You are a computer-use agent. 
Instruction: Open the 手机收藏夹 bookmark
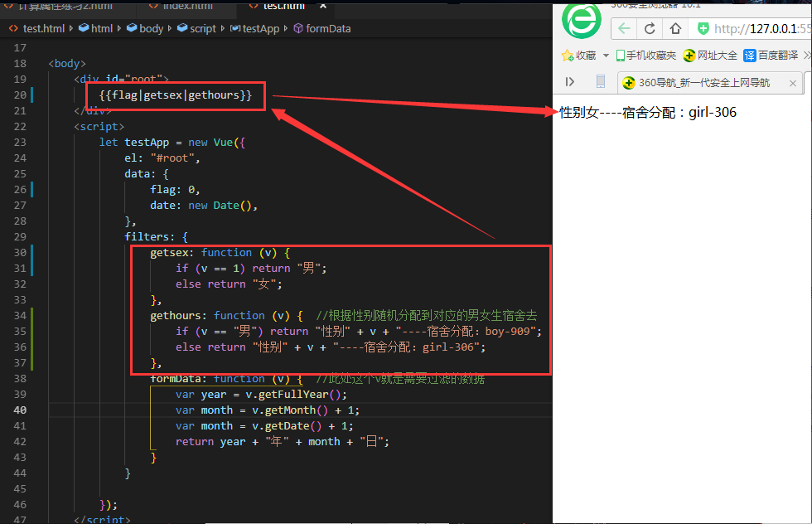645,56
